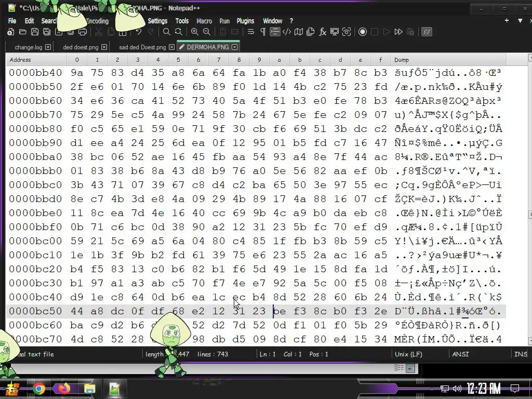
Task: Save all open files using the Save All icon
Action: click(x=46, y=32)
